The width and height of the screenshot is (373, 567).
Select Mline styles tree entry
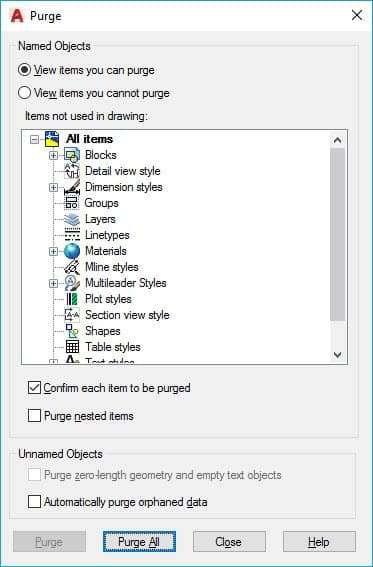pos(112,267)
